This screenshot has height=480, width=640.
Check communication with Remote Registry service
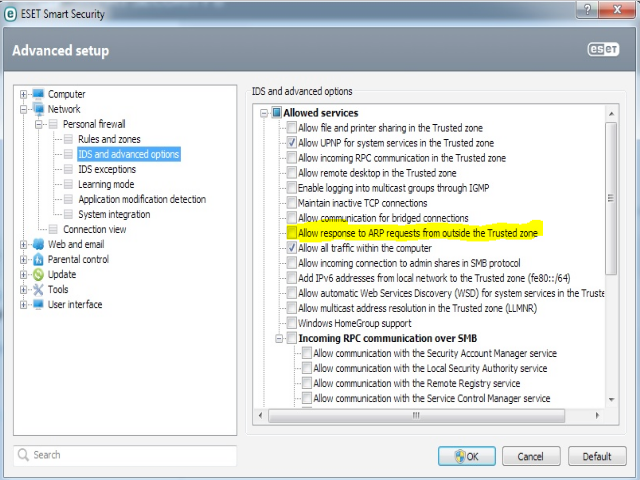click(307, 383)
